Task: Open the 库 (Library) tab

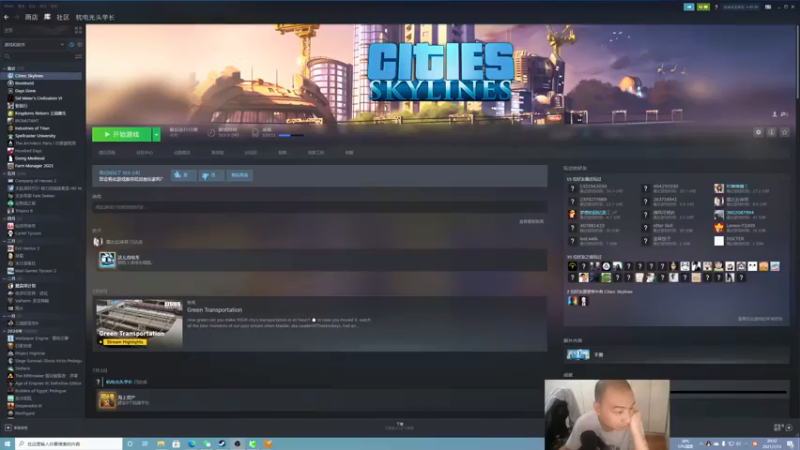Action: (47, 17)
